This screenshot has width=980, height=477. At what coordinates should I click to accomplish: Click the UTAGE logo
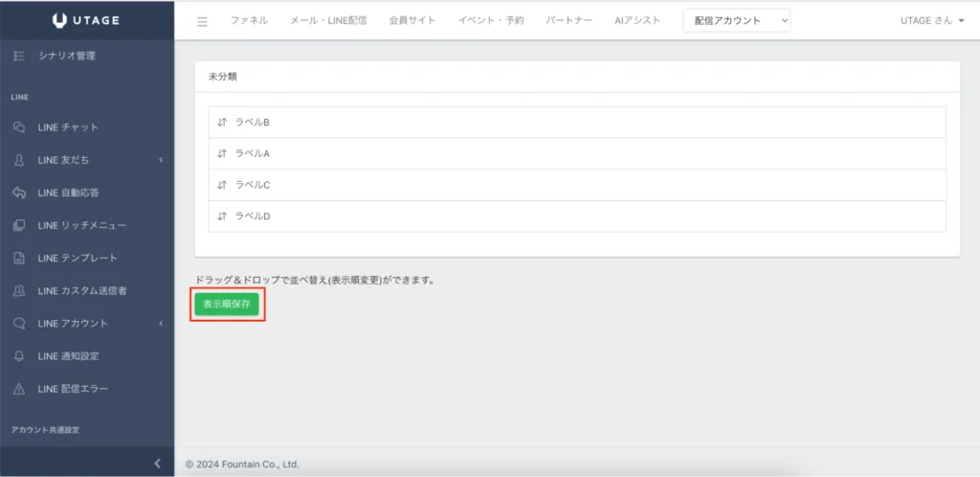[86, 21]
